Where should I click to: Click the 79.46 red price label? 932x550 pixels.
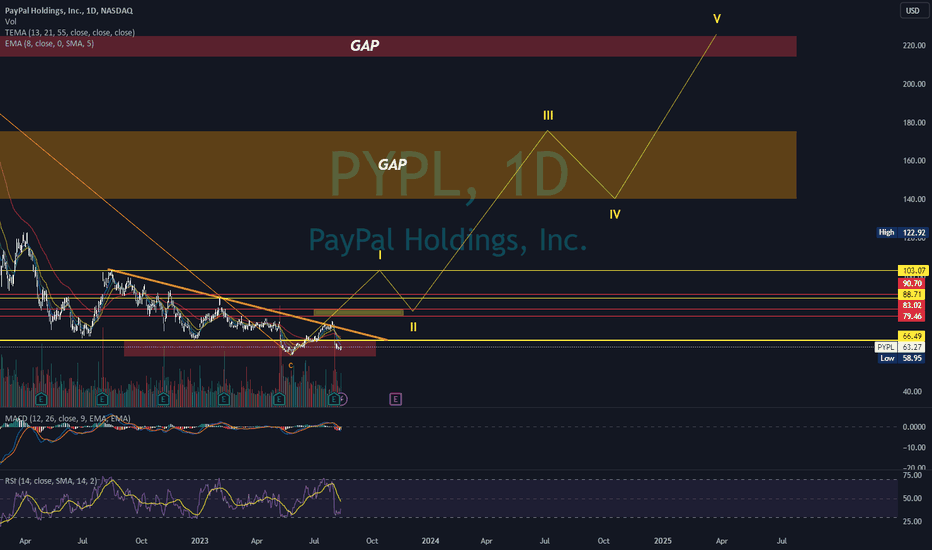[912, 316]
